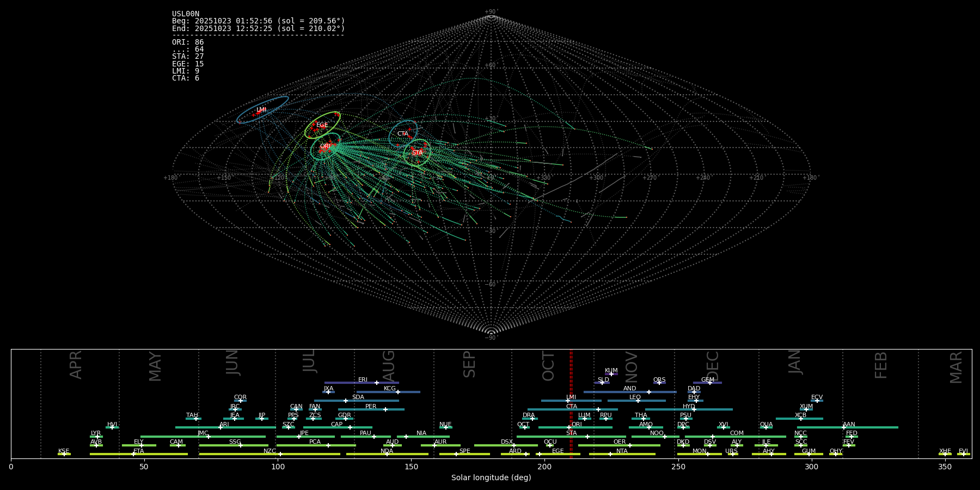Select the '...: 64' sporadic count line
Viewport: 980px width, 490px height.
click(x=188, y=50)
